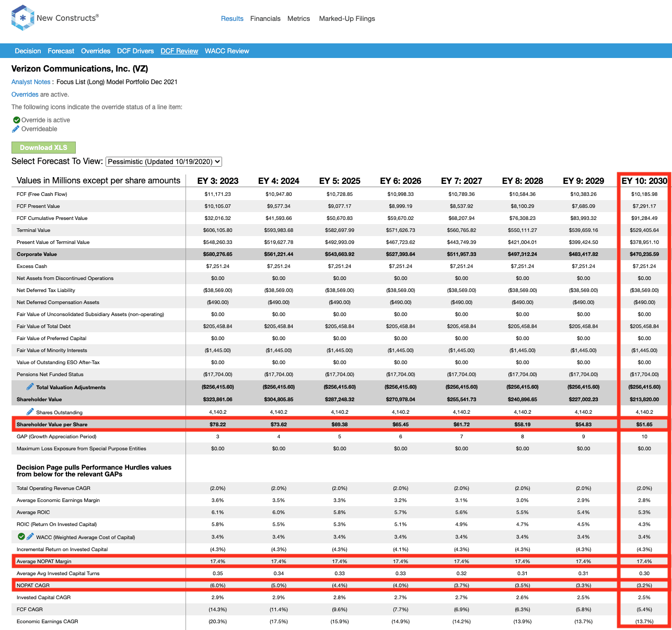The height and width of the screenshot is (630, 672).
Task: Click the EY 5: 2025 column header
Action: pos(340,181)
